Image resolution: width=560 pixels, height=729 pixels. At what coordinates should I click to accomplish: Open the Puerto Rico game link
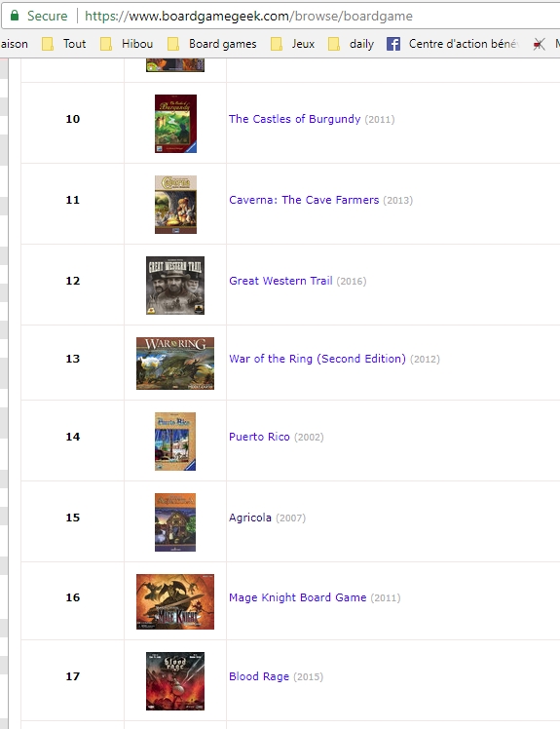[x=259, y=437]
